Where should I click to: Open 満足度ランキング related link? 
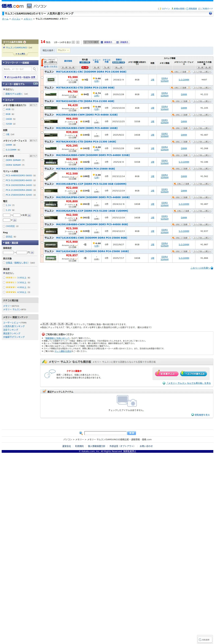coord(12,334)
